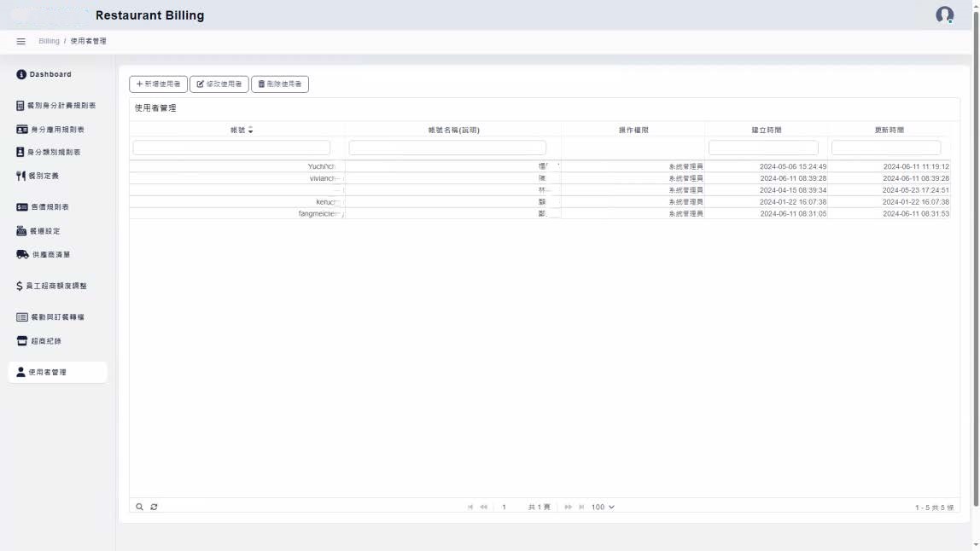The width and height of the screenshot is (980, 551).
Task: Click the Billing breadcrumb link
Action: [x=49, y=41]
